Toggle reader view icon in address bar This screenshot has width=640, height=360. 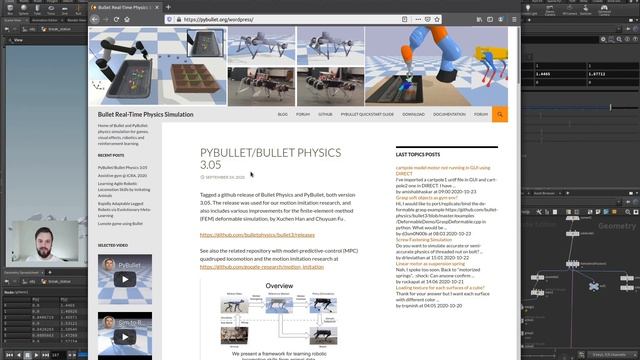pyautogui.click(x=404, y=19)
